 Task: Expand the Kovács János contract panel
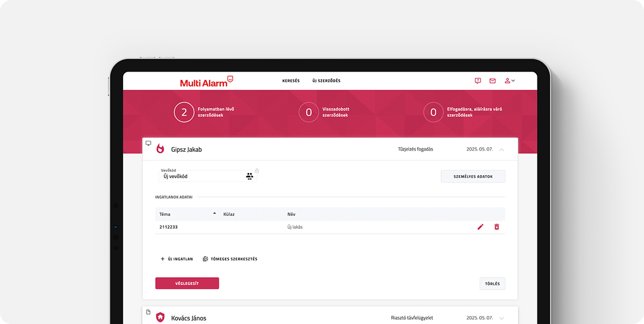coord(501,318)
